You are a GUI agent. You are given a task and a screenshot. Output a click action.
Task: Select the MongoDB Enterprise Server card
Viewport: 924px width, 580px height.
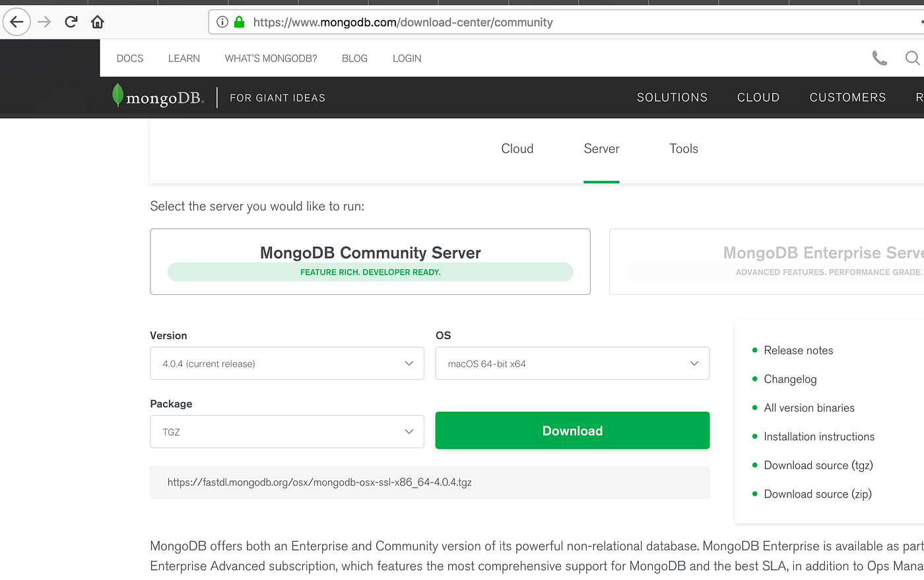[766, 261]
